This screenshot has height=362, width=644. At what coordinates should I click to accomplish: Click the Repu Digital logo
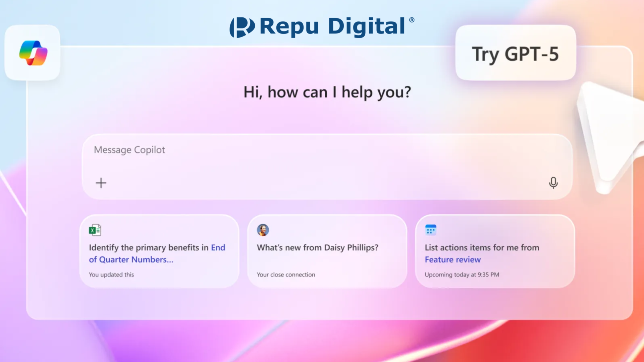tap(322, 27)
